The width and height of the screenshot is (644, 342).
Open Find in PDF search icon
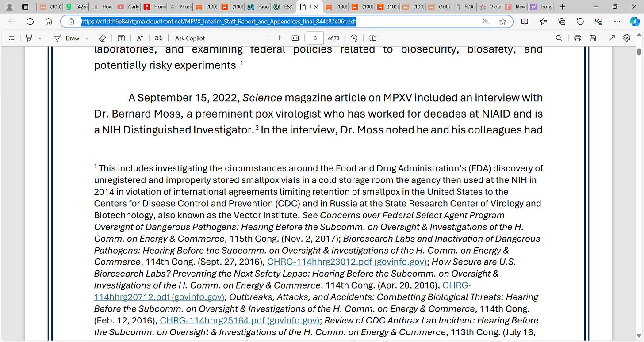click(x=559, y=38)
